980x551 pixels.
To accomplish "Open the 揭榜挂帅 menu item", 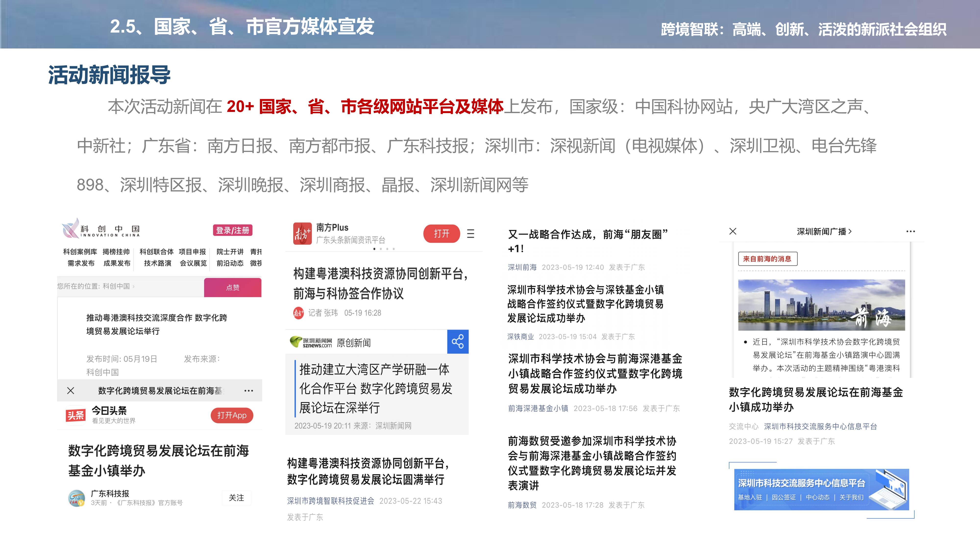I will [x=116, y=252].
